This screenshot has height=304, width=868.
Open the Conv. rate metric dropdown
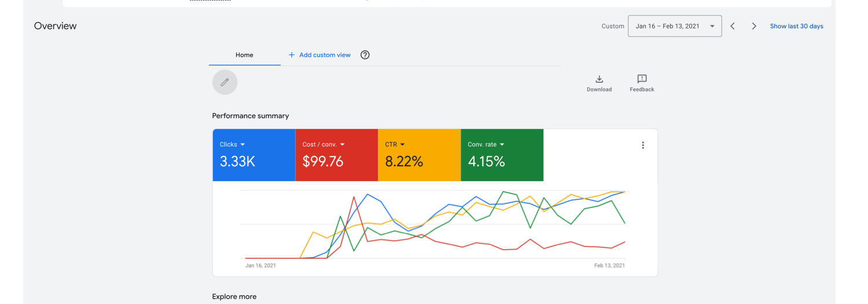point(486,144)
